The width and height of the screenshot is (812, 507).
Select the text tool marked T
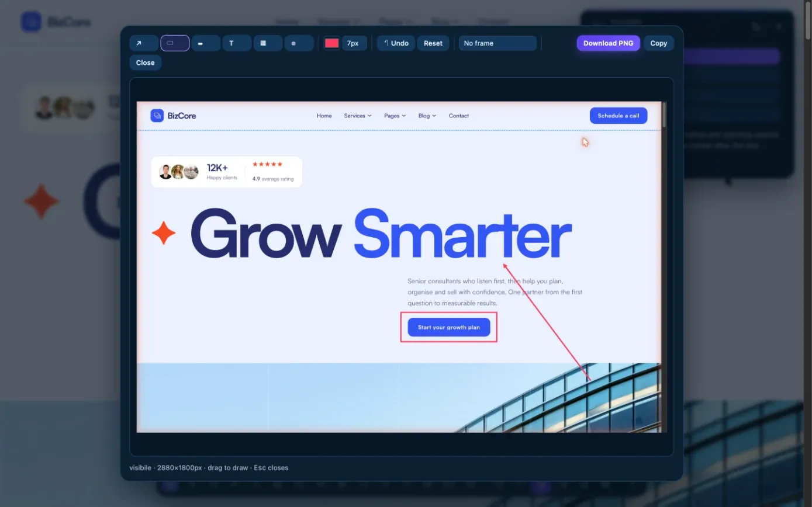pos(237,43)
